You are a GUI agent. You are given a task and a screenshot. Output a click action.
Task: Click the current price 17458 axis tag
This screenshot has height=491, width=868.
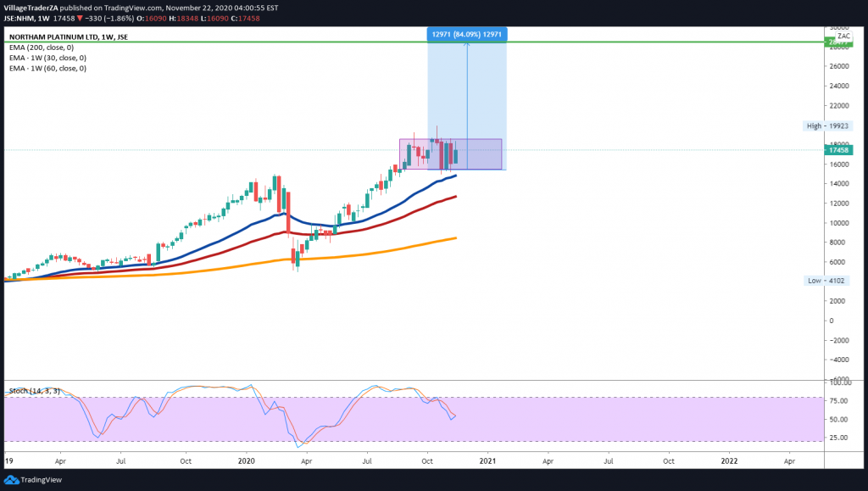click(835, 150)
